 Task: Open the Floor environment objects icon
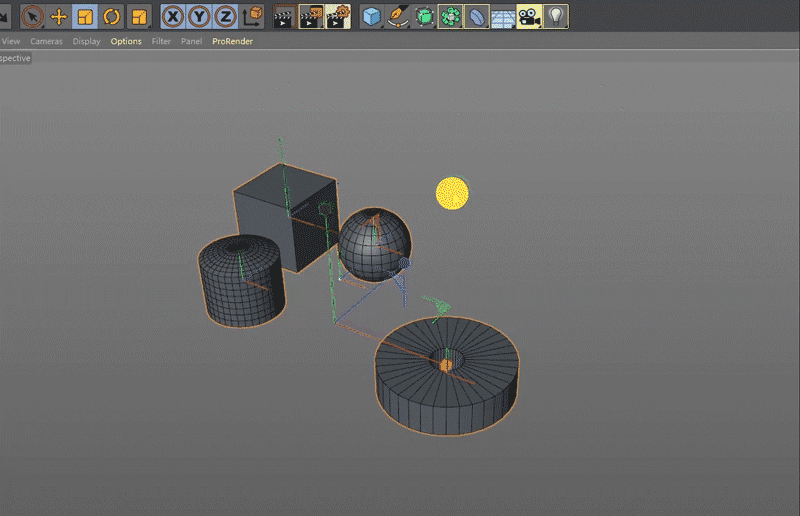tap(503, 18)
